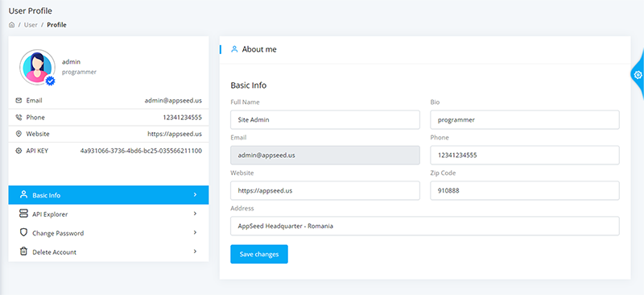644x295 pixels.
Task: Open the Change Password menu item
Action: pos(109,233)
